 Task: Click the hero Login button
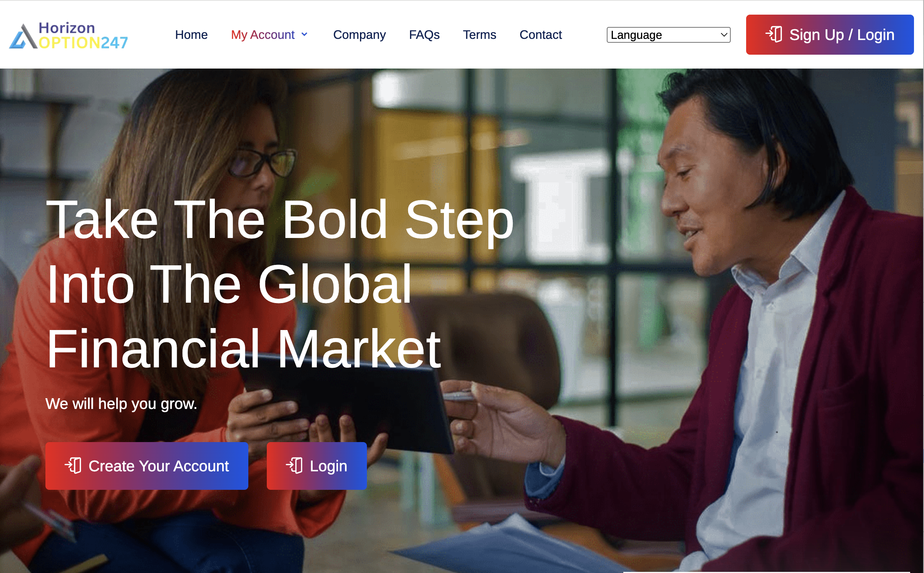pyautogui.click(x=316, y=466)
